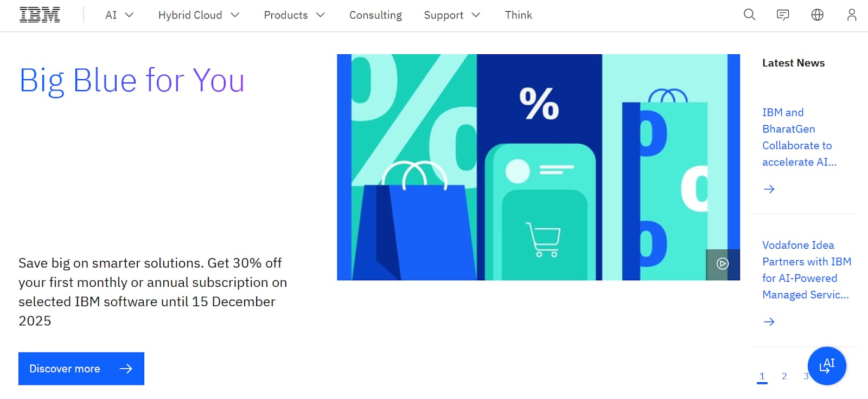Select page 3 of the news carousel
The width and height of the screenshot is (868, 399).
click(x=806, y=376)
